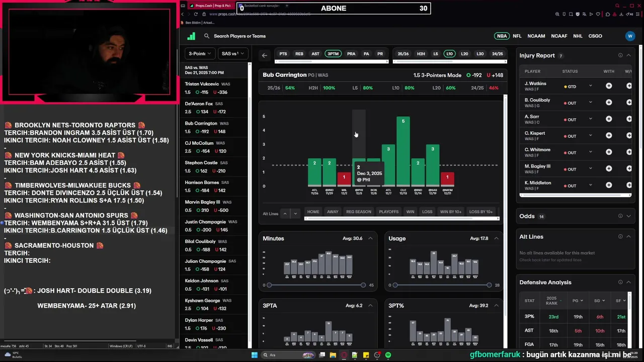Click the Usage slider right handle
The height and width of the screenshot is (362, 644).
click(489, 285)
